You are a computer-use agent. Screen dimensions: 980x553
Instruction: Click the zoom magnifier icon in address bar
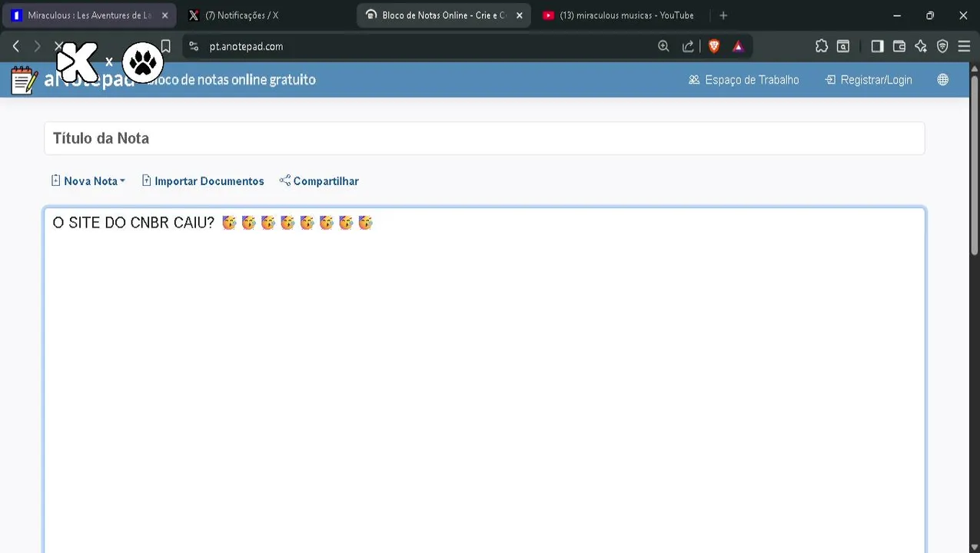(x=663, y=47)
